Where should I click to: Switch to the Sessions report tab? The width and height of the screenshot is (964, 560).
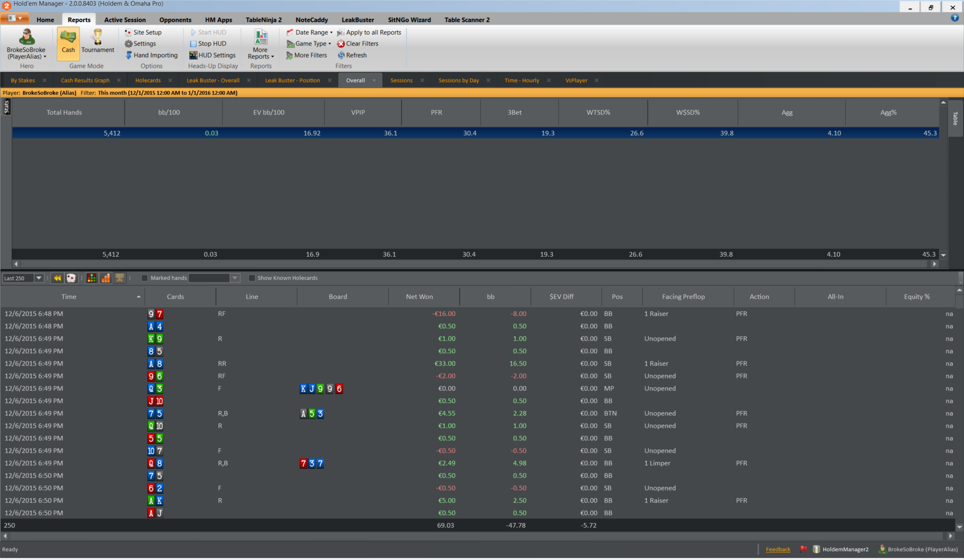(402, 80)
